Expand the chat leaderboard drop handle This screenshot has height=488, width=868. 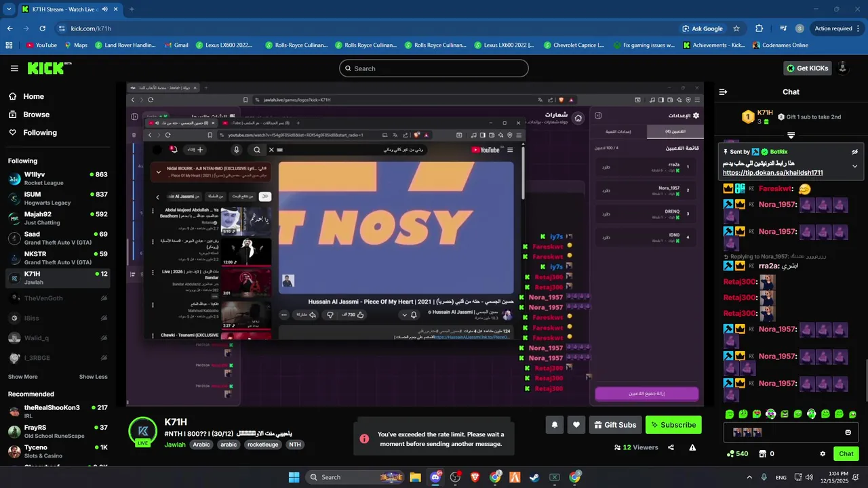[791, 136]
